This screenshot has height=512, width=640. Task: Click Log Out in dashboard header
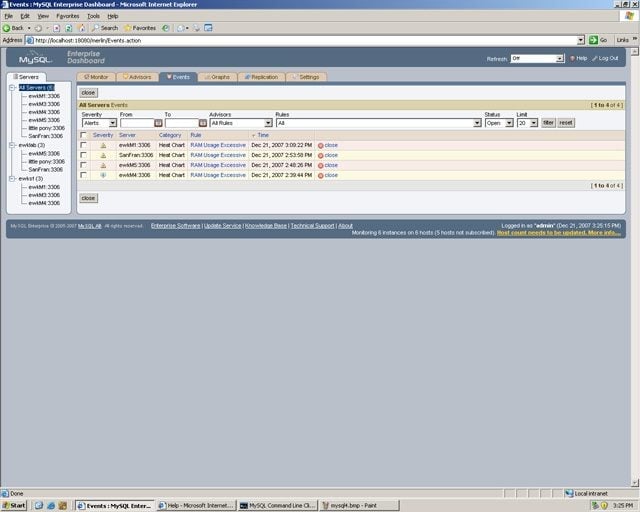tap(605, 58)
